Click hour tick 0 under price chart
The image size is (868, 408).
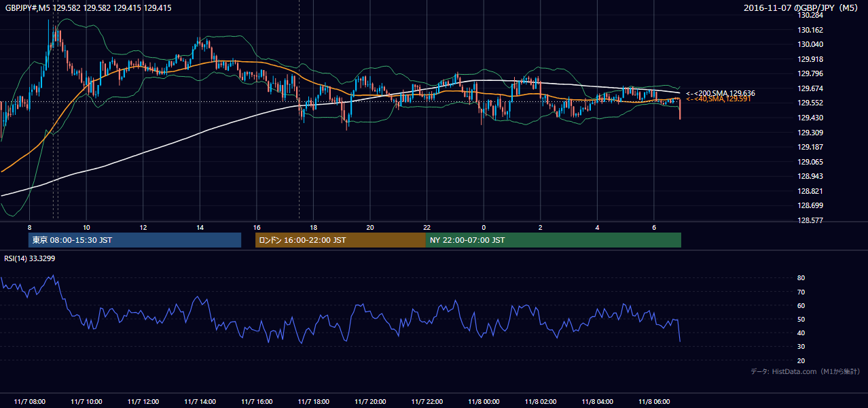point(484,227)
